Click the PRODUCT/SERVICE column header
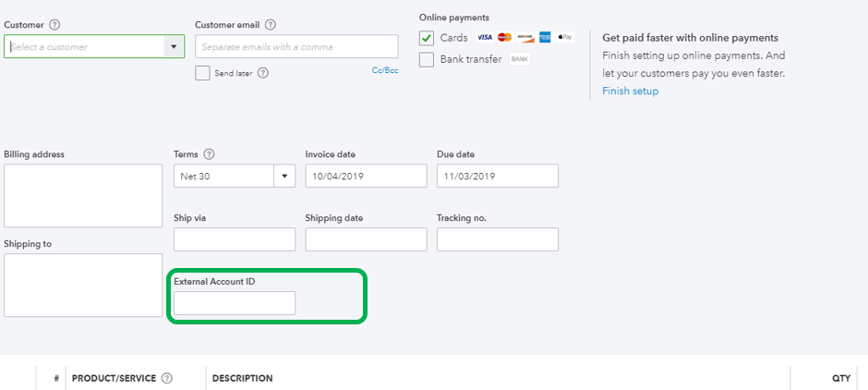 (x=114, y=378)
